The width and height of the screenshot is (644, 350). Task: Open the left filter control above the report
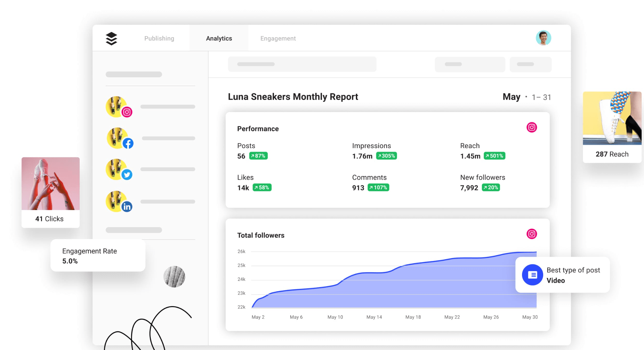302,64
